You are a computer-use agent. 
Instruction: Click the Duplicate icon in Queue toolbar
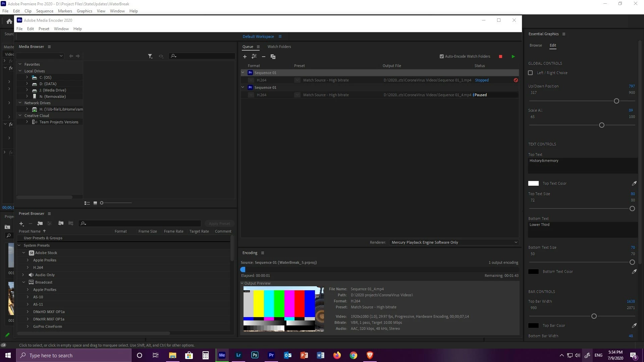(273, 57)
